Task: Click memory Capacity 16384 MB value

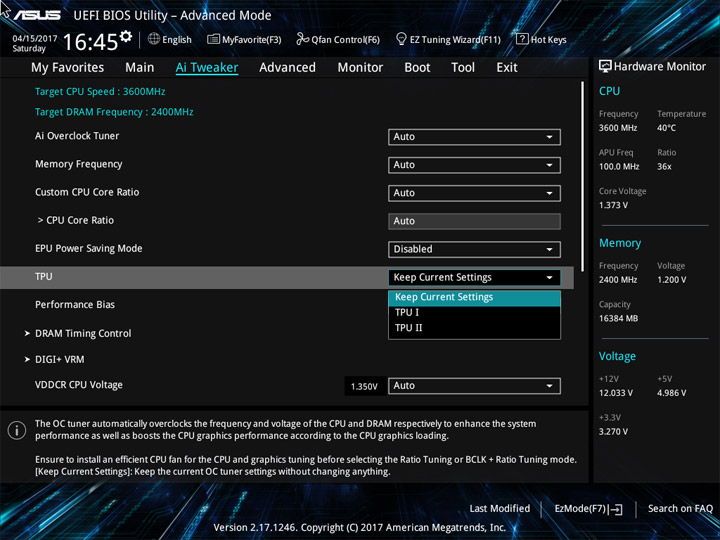Action: pyautogui.click(x=618, y=318)
